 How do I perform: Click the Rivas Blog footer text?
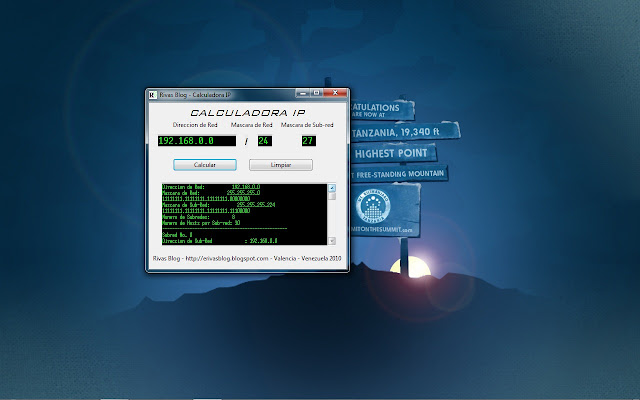tap(247, 258)
